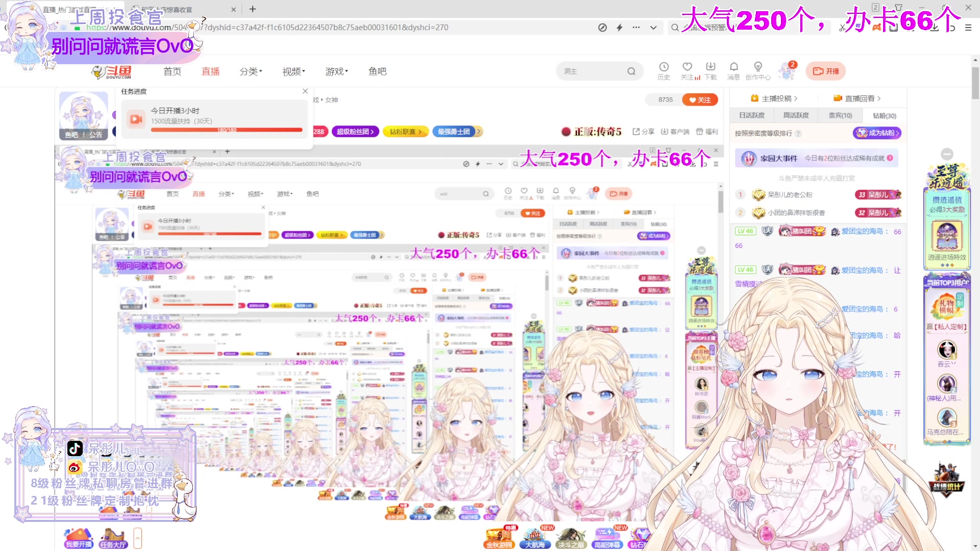
Task: Click the 金秋游园 gift icon in bottom bar
Action: (499, 537)
